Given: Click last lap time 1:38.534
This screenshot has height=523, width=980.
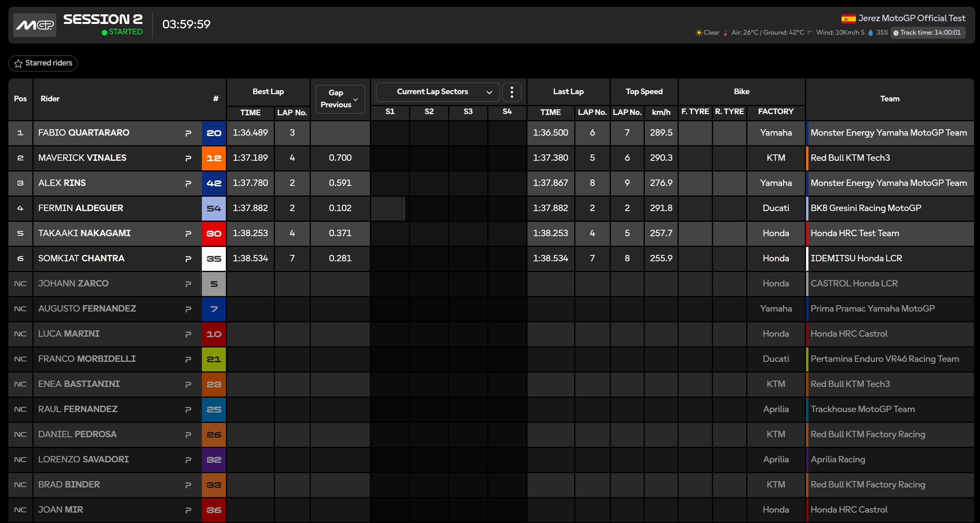Looking at the screenshot, I should (551, 259).
